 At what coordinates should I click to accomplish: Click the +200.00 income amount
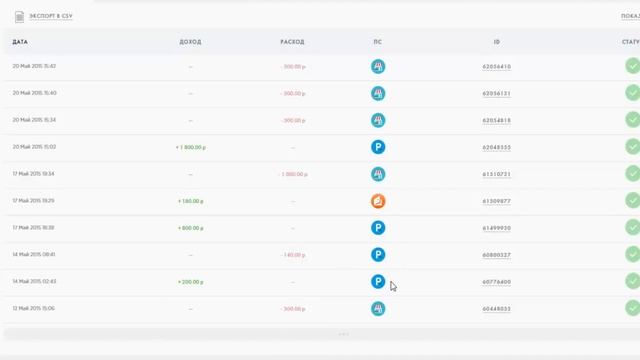(x=191, y=282)
